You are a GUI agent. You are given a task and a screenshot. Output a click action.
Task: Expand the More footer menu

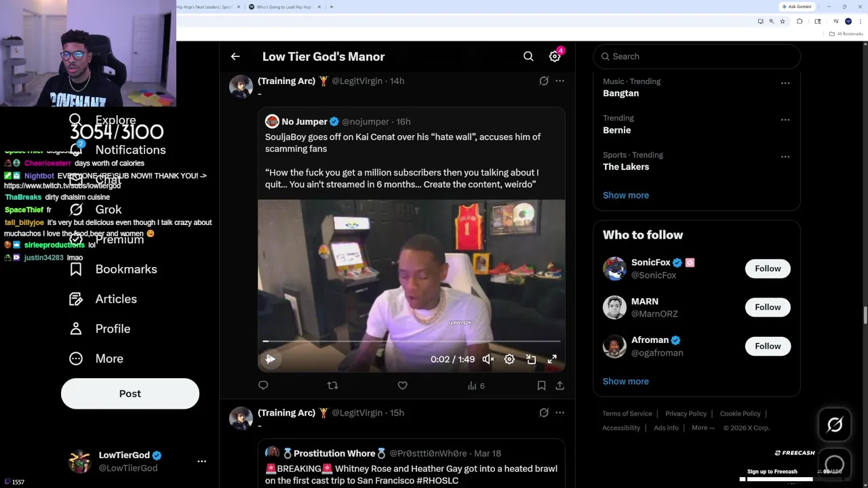pyautogui.click(x=703, y=428)
